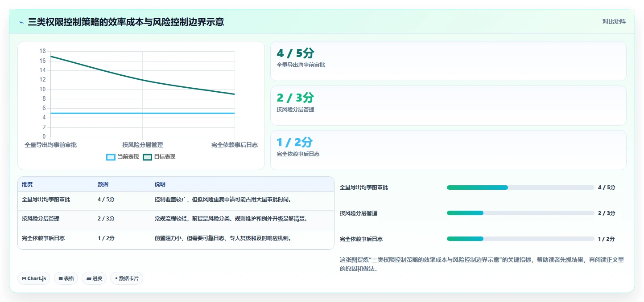Click the table cell 2 / 3分
This screenshot has width=644, height=302.
click(106, 219)
